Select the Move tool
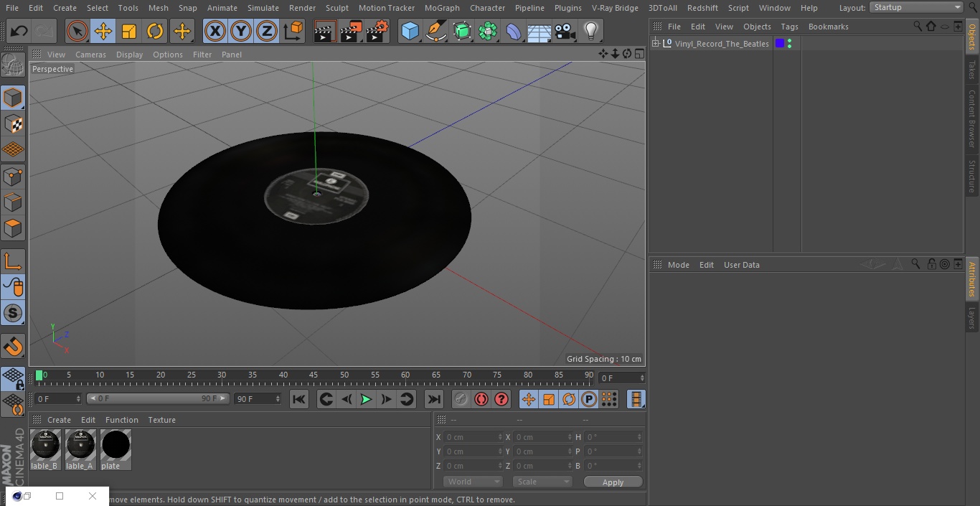This screenshot has height=506, width=980. 103,32
